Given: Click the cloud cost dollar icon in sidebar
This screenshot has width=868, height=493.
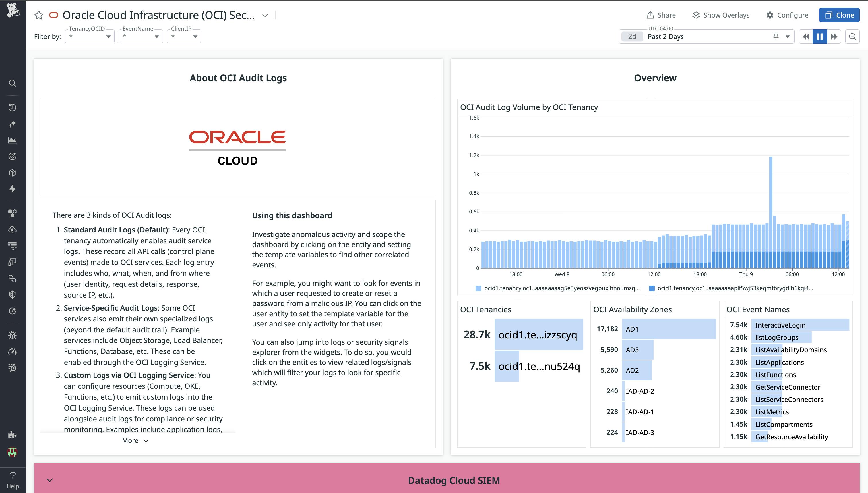Looking at the screenshot, I should 13,230.
